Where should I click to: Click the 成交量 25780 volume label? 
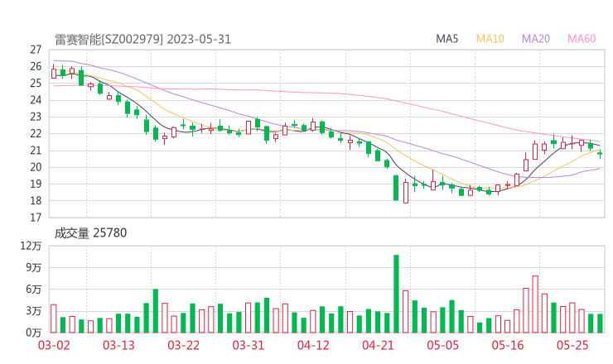tap(90, 233)
